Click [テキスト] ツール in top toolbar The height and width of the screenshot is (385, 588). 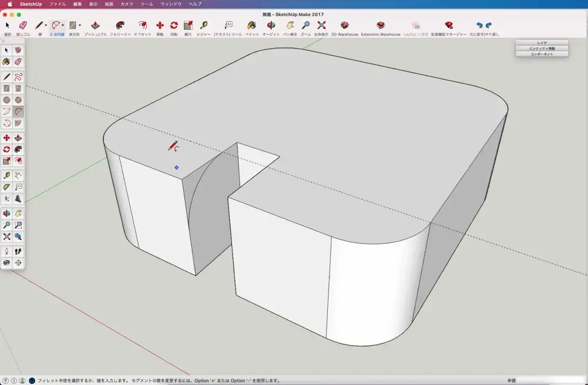[x=228, y=28]
